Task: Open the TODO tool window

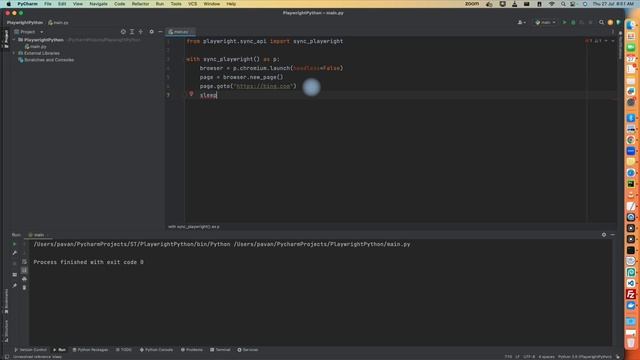Action: click(x=124, y=350)
